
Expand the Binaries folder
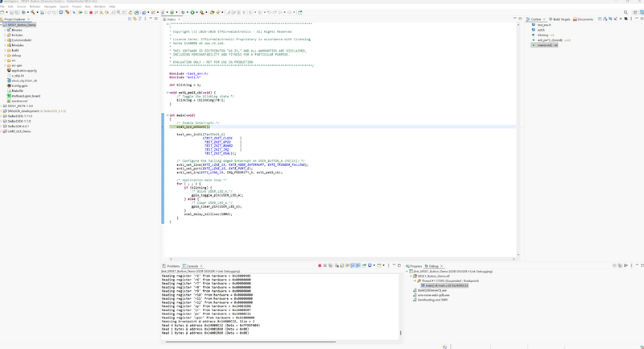pyautogui.click(x=5, y=30)
